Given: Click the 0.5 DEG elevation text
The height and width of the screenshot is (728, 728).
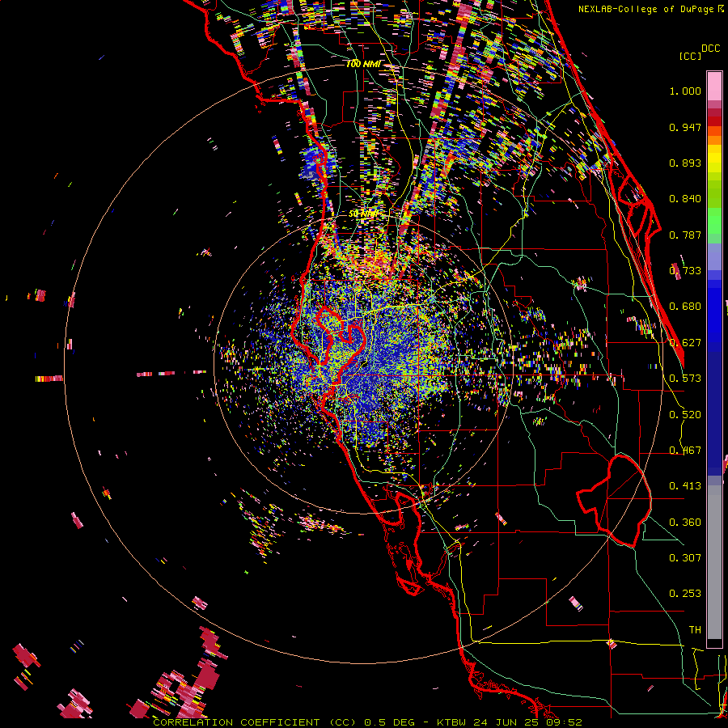Looking at the screenshot, I should pos(389,722).
